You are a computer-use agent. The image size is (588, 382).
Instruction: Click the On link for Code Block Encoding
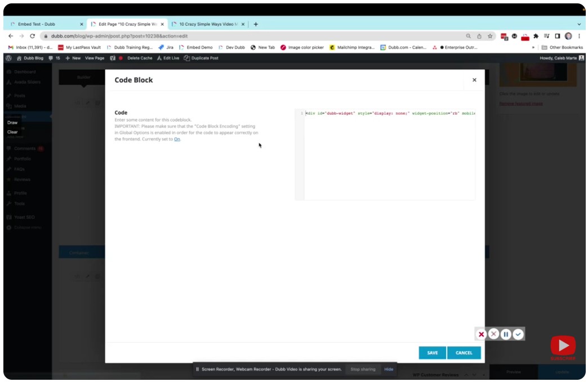[177, 139]
